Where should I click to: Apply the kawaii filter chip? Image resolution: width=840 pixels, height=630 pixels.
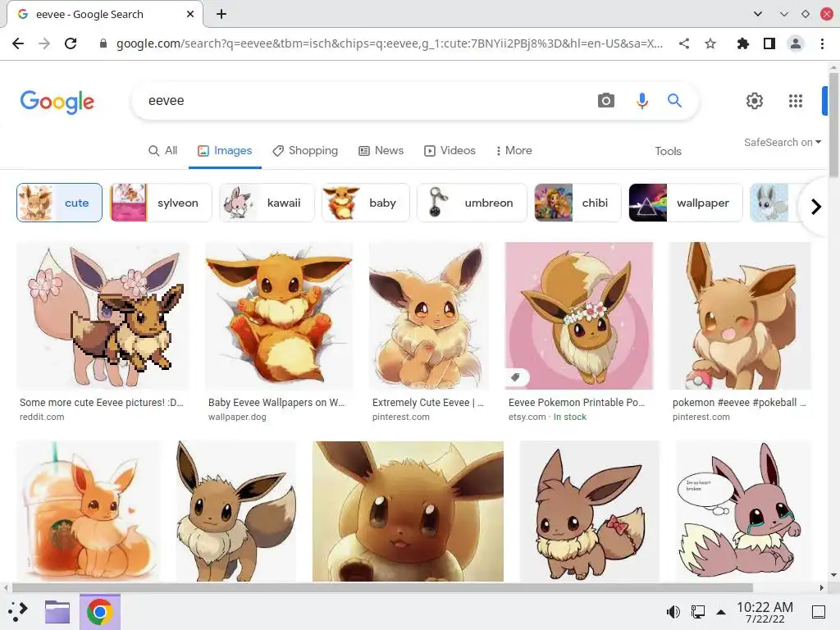click(x=267, y=203)
